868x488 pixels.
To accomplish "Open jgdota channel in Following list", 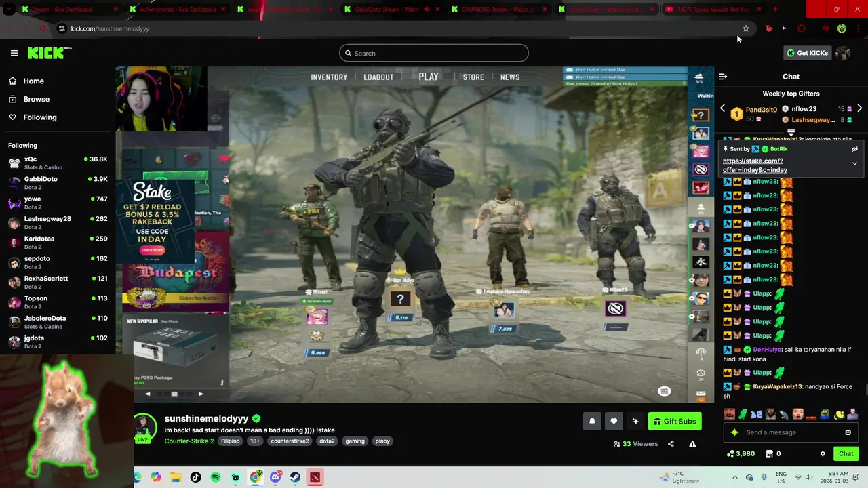I will click(x=58, y=342).
